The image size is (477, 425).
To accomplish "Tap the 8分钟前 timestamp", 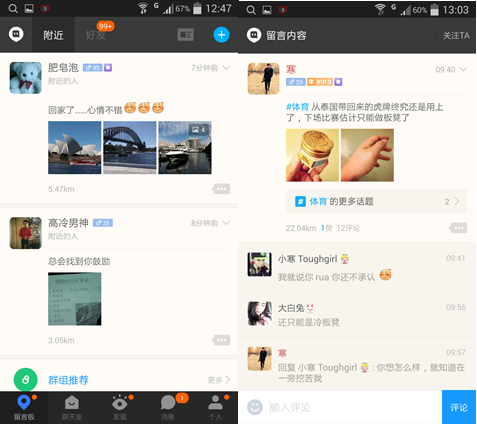I will point(204,223).
